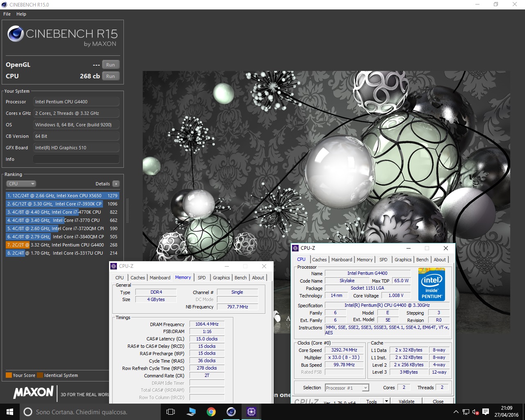Image resolution: width=525 pixels, height=420 pixels.
Task: Click the GFX Board Intel HD Graphics 510 field
Action: point(76,148)
